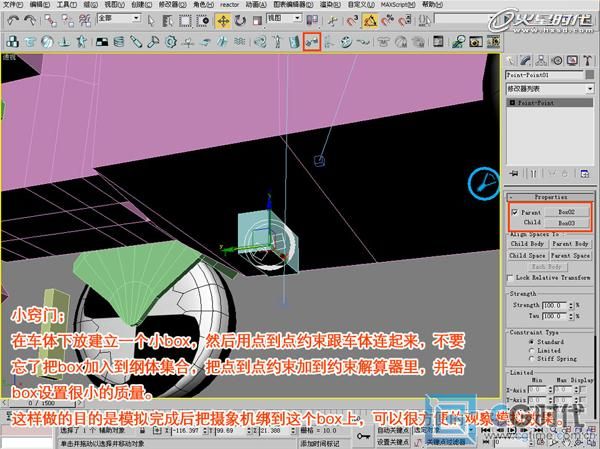Open the Modify command panel tab
600x449 pixels.
(526, 60)
